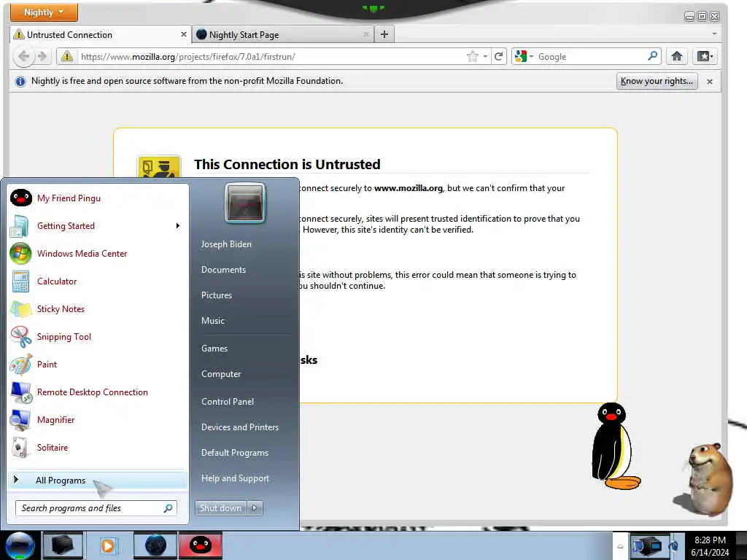Launch Windows Media Center

tap(97, 253)
